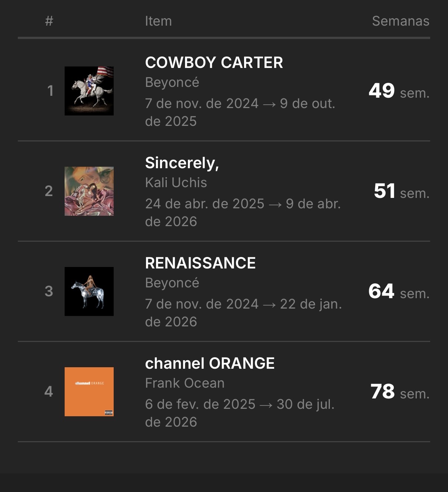Open Beyoncé artist under RENAISSANCE
The width and height of the screenshot is (448, 492).
[x=172, y=283]
